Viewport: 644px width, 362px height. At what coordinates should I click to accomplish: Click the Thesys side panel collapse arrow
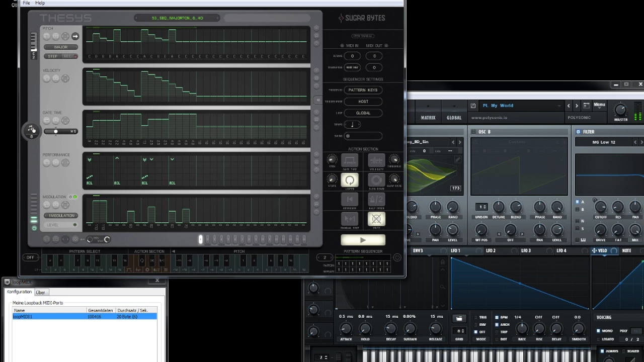coord(318,100)
